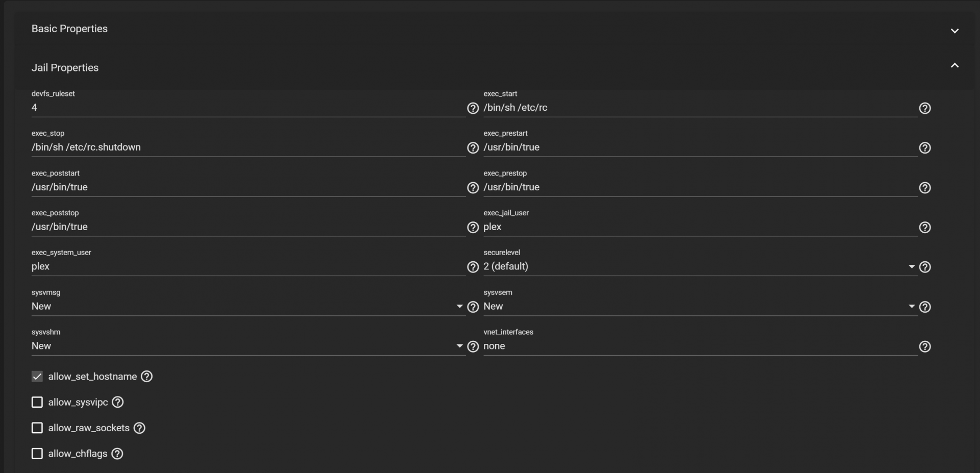The image size is (980, 473).
Task: Click help icon next to exec_jail_user
Action: coord(924,228)
